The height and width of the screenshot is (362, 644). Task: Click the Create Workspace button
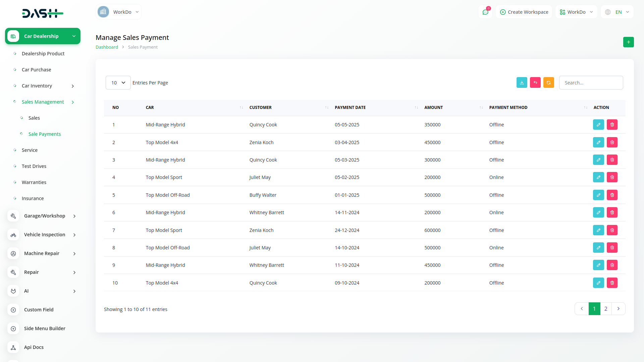pos(524,12)
